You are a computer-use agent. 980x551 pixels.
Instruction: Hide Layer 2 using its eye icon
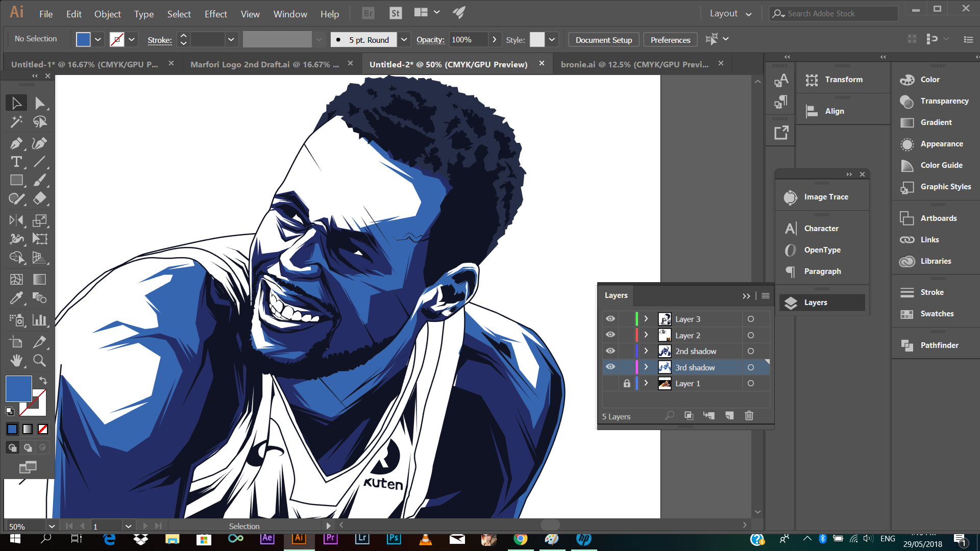[610, 335]
